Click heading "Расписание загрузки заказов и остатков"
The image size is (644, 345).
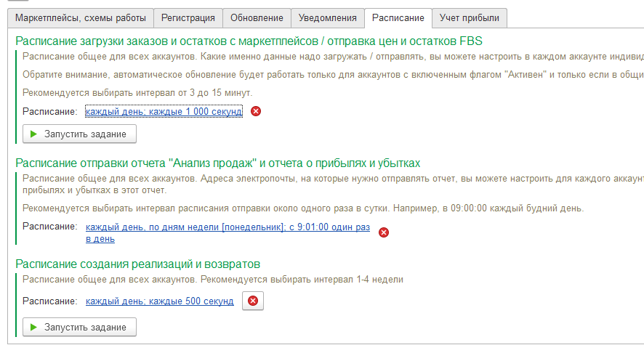(249, 41)
